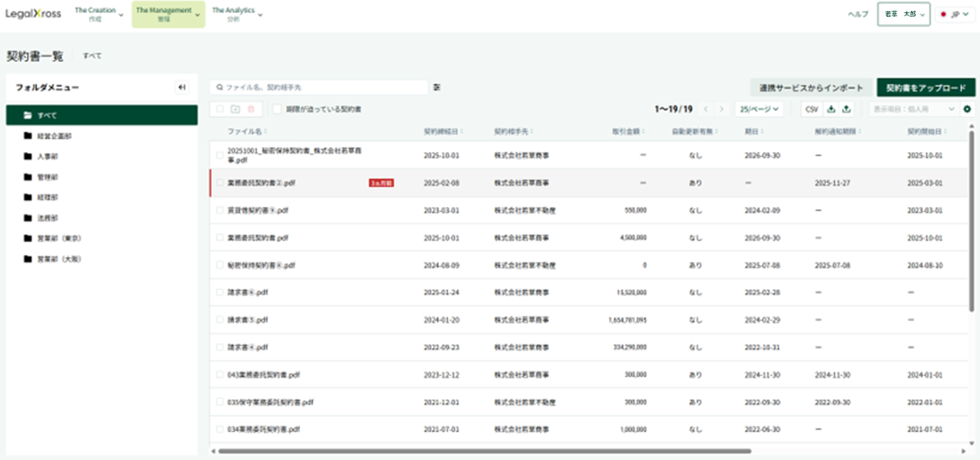The image size is (980, 460).
Task: Open the 25/ページ page size dropdown
Action: point(759,110)
